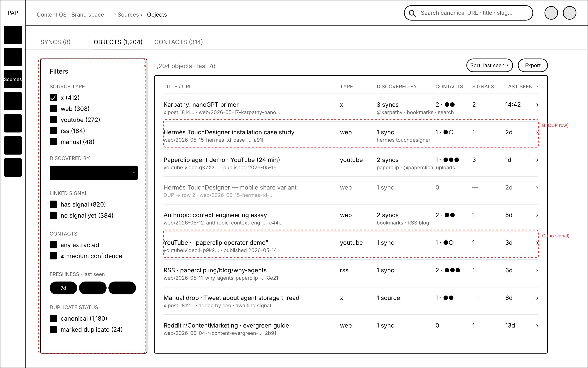Focus the Search canonical URL field

pos(468,13)
